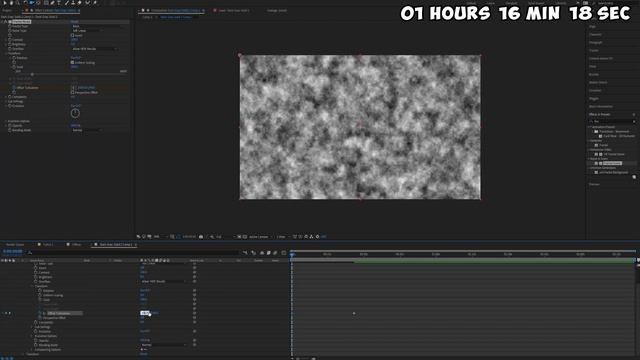Collapse Evolution Options in Effect Controls

click(6, 121)
